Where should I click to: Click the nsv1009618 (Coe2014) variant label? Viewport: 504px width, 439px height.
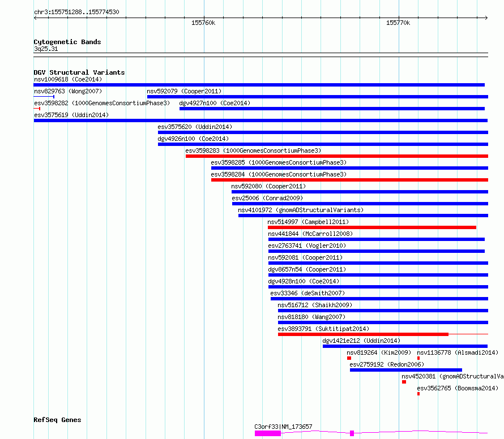tap(68, 79)
